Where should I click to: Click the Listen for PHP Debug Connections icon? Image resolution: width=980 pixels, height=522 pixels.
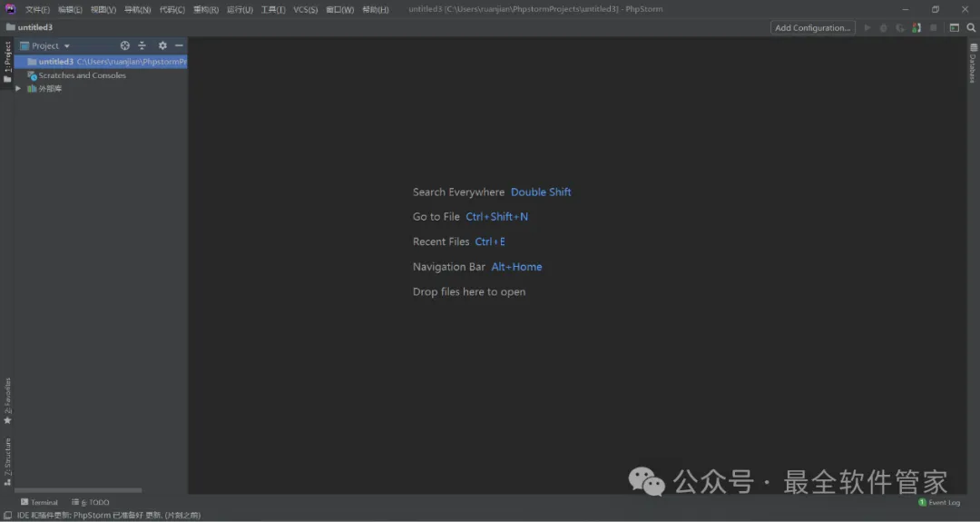(916, 27)
